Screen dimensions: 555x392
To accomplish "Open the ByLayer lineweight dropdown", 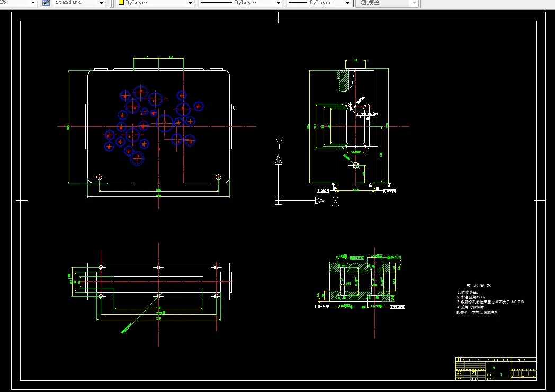I will [x=319, y=3].
